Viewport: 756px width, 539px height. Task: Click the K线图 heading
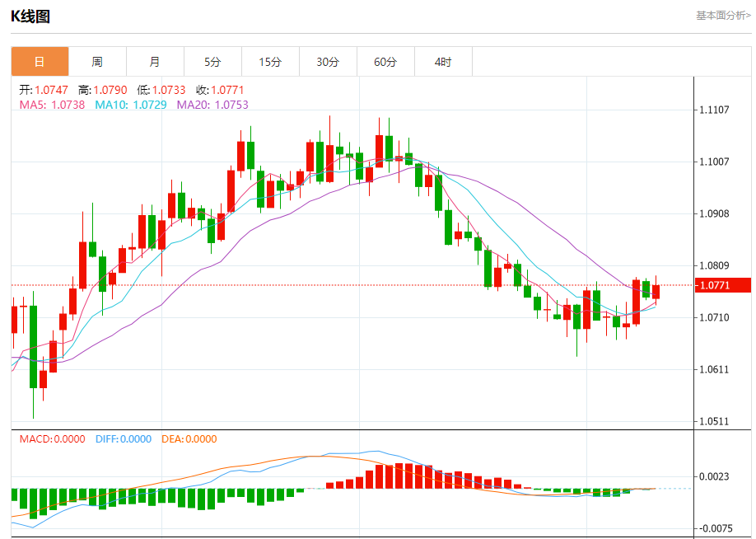[30, 16]
